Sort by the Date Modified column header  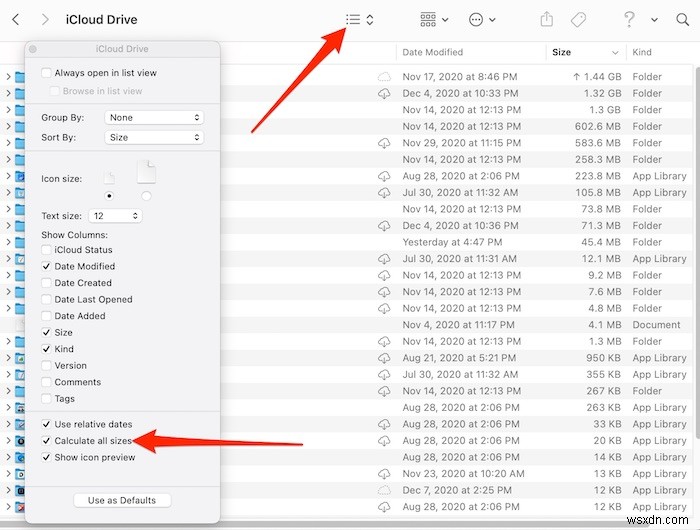[x=471, y=52]
